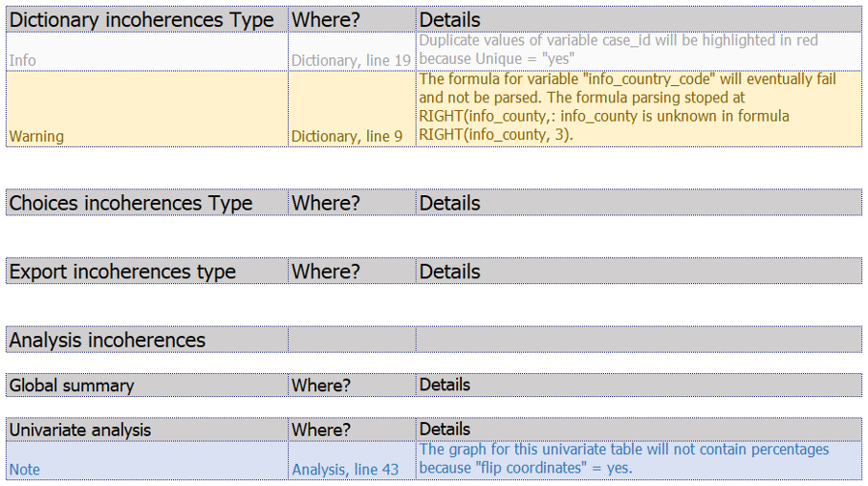This screenshot has height=486, width=868.
Task: Select the 'Dictionary, line 19' cell
Action: [352, 52]
